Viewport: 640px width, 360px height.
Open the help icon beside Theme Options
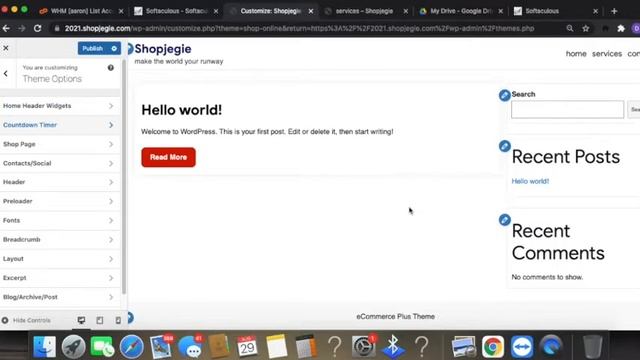click(111, 68)
